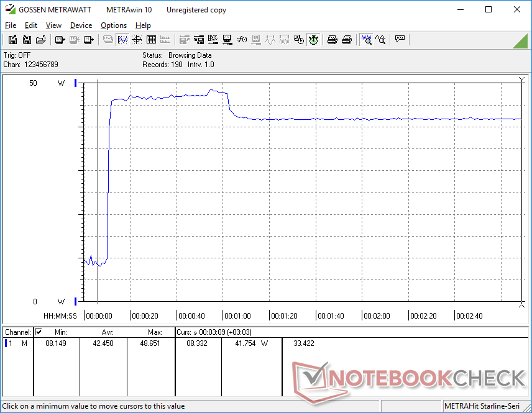Click the toolbar icon with table and arrows
This screenshot has height=413, width=532.
pyautogui.click(x=199, y=40)
